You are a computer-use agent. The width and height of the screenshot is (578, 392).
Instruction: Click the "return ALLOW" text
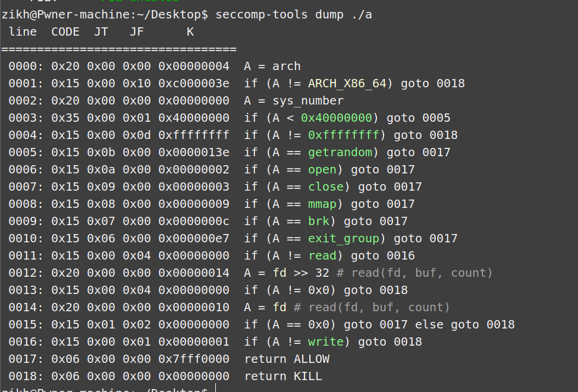tap(287, 359)
